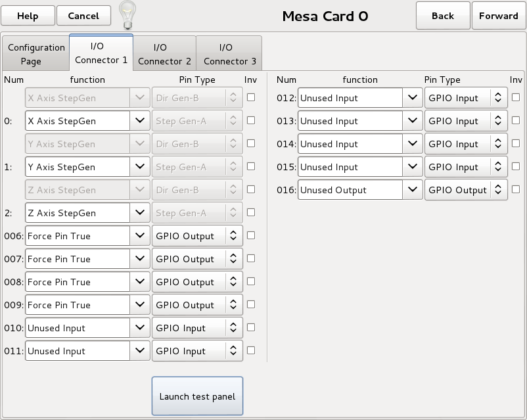Expand function dropdown for pin 1 Y Axis StepGen

(x=140, y=167)
